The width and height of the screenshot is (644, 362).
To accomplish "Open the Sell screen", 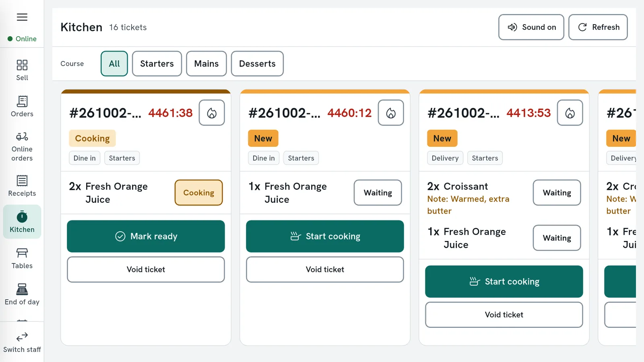I will [x=22, y=70].
